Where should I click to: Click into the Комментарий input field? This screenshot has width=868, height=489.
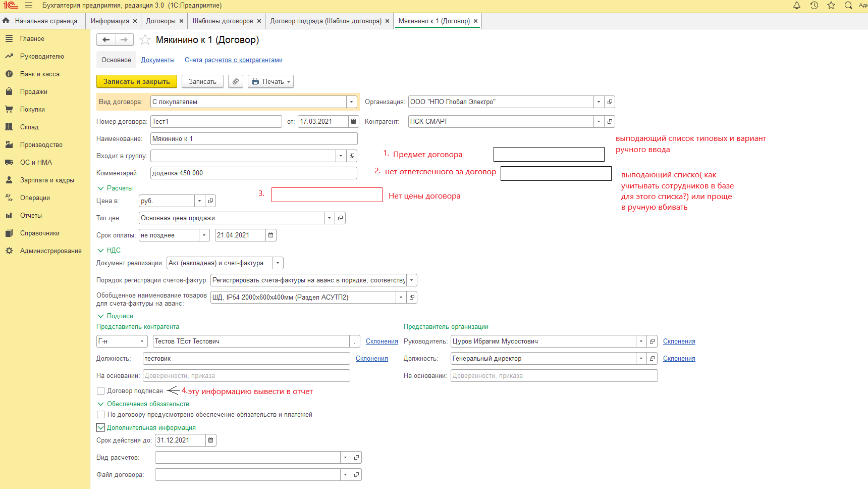point(253,173)
